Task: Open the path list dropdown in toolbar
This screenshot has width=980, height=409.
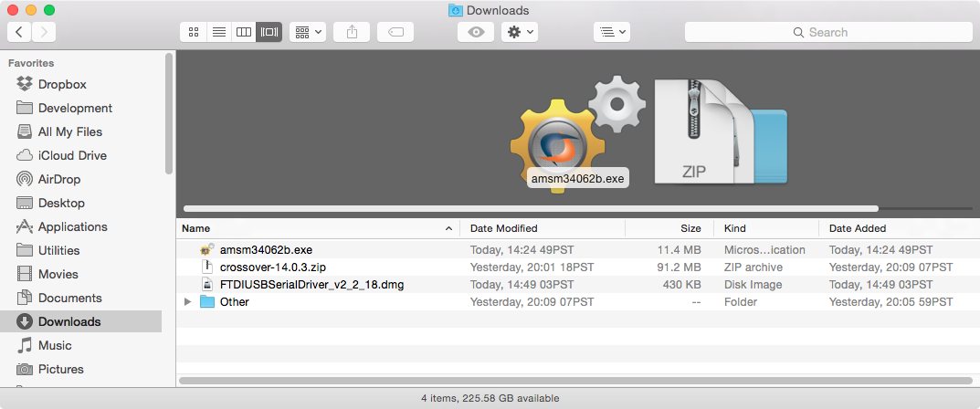Action: click(x=611, y=33)
